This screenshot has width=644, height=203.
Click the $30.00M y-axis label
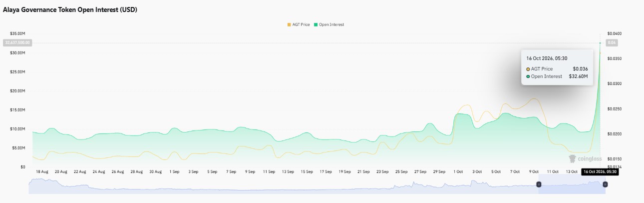(17, 52)
